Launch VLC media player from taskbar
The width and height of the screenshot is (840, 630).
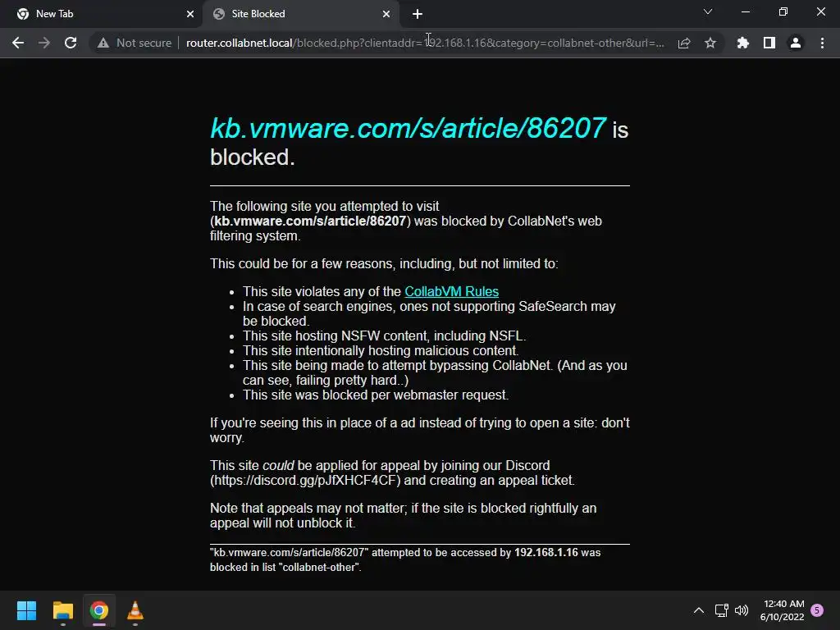click(135, 610)
